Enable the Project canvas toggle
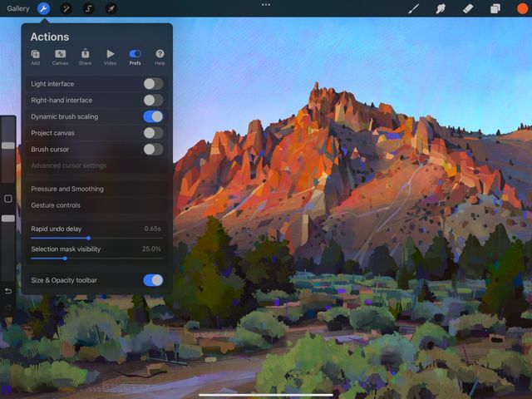 pos(153,133)
